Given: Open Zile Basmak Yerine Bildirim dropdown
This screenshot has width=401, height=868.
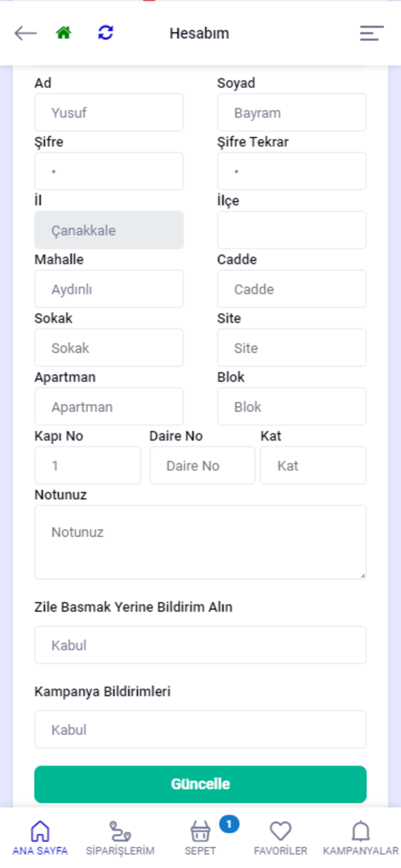Looking at the screenshot, I should pyautogui.click(x=200, y=645).
